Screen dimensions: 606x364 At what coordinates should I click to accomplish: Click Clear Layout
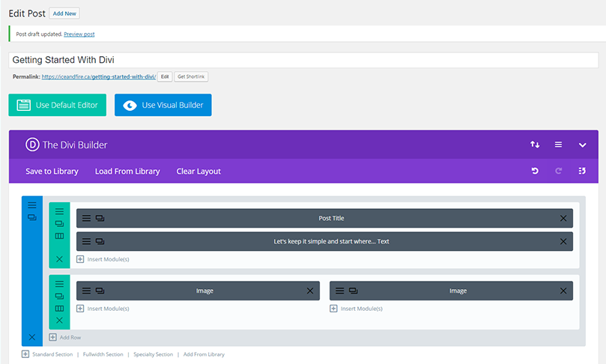199,172
